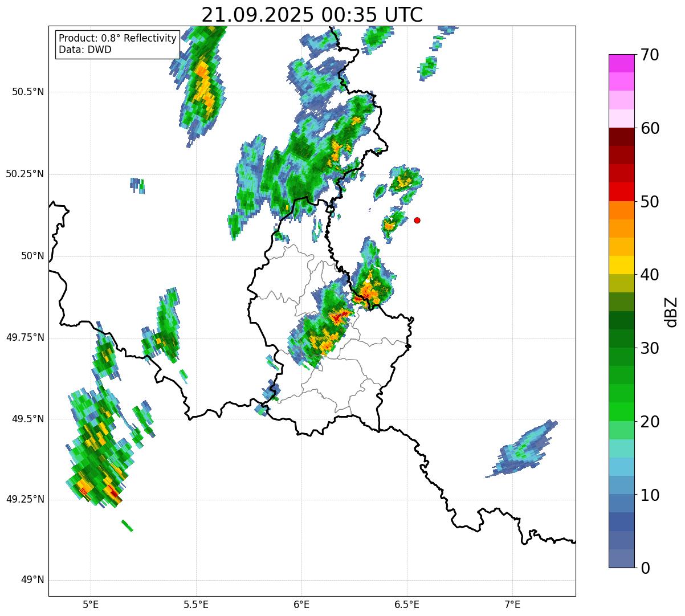Click colorbar tick label 70
The image size is (685, 616).
(x=649, y=55)
